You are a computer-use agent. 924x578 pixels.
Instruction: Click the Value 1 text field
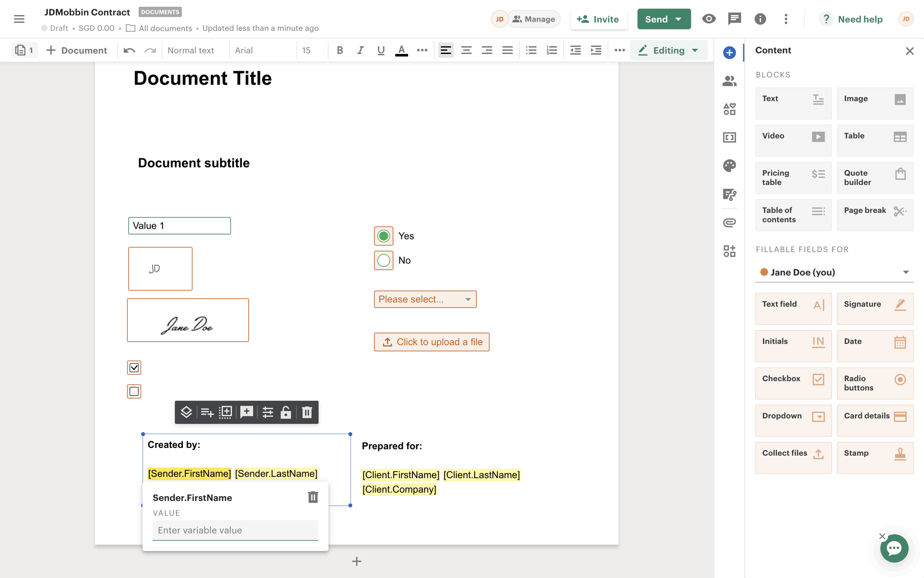tap(180, 226)
